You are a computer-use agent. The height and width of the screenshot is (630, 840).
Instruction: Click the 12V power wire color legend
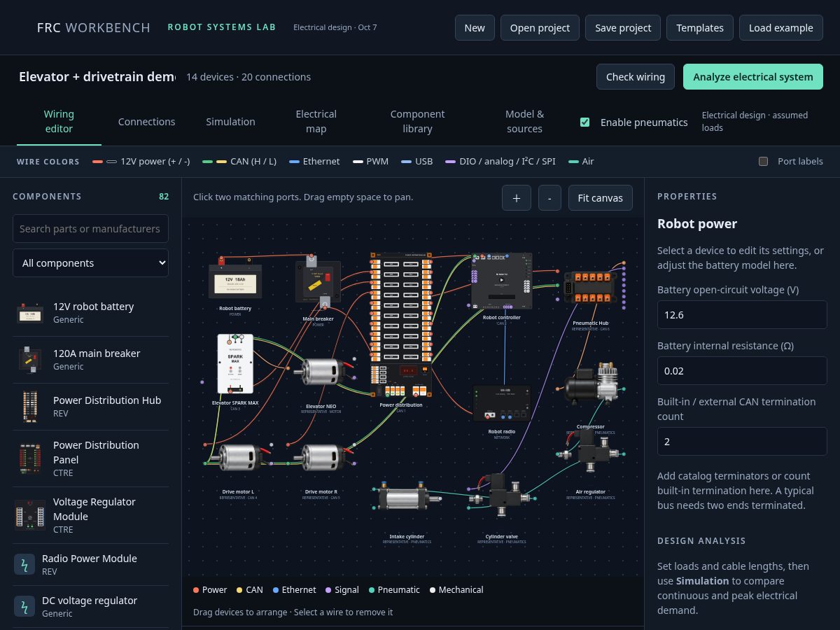(141, 162)
